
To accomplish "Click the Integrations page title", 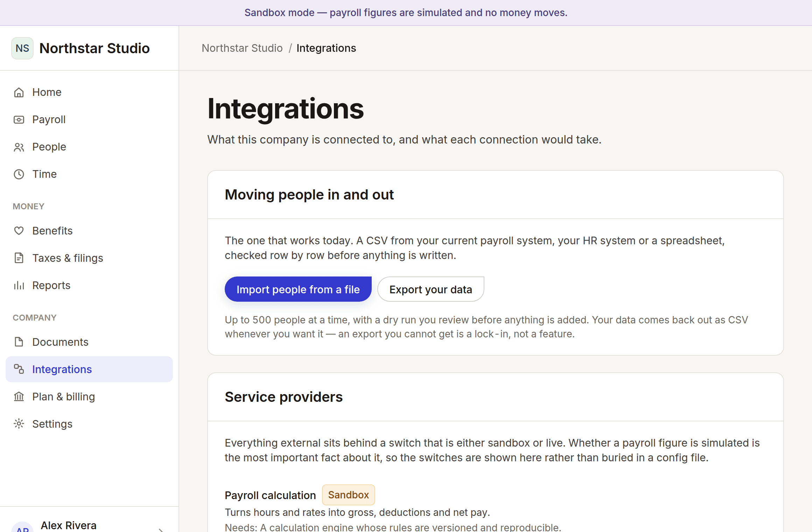I will click(x=286, y=109).
